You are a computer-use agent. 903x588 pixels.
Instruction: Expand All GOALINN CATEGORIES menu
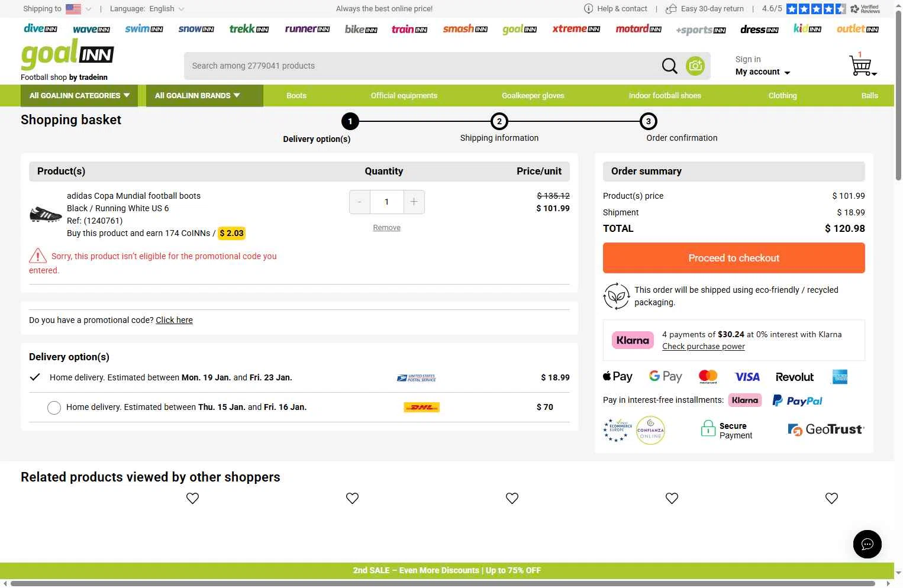79,96
